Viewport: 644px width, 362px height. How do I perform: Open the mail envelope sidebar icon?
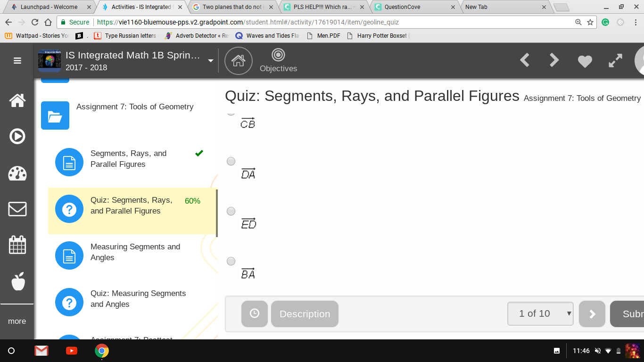[x=17, y=209]
